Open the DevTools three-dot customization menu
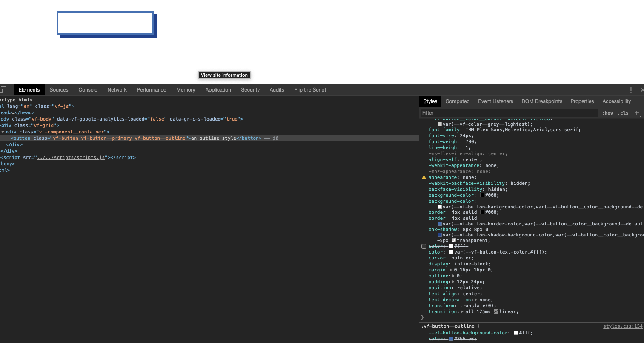This screenshot has width=644, height=343. [x=631, y=90]
